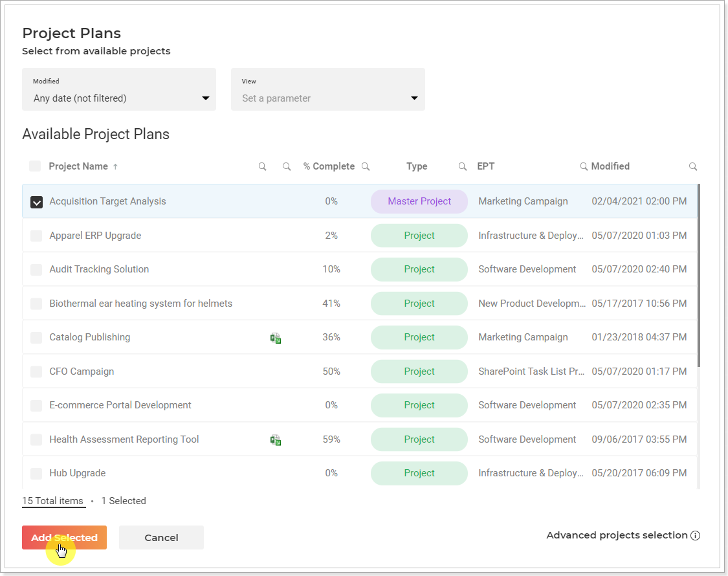Click the Add Selected button
The image size is (728, 576).
coord(64,538)
